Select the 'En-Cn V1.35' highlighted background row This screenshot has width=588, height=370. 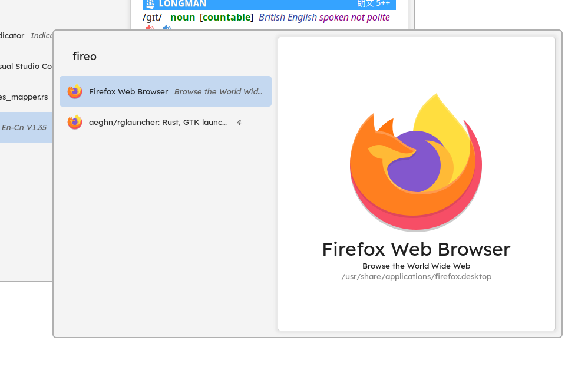pyautogui.click(x=27, y=127)
